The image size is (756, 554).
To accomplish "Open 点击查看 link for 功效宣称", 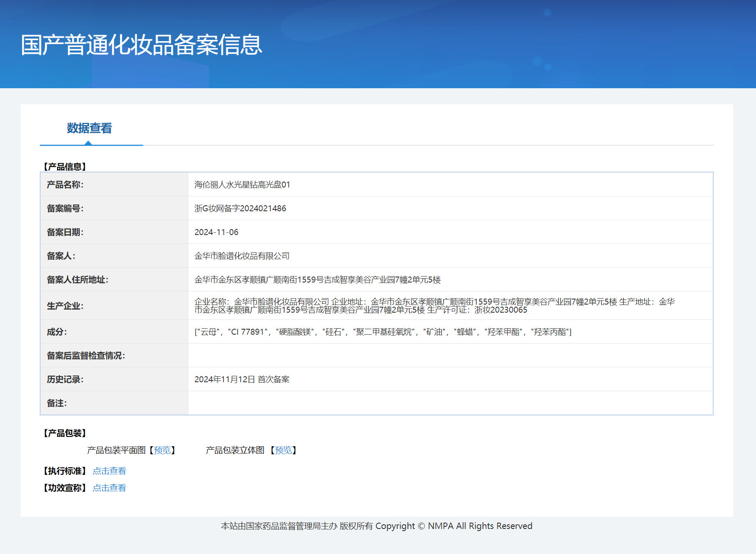I will coord(109,488).
